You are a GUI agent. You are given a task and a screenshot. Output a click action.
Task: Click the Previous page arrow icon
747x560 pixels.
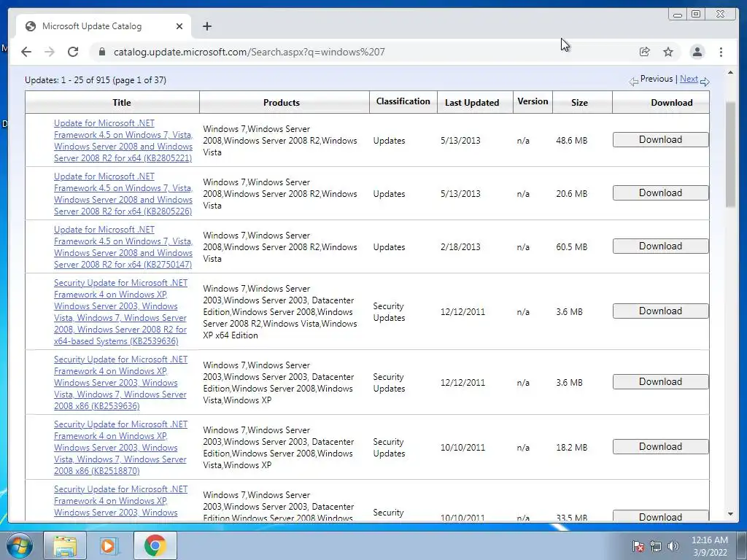(633, 82)
